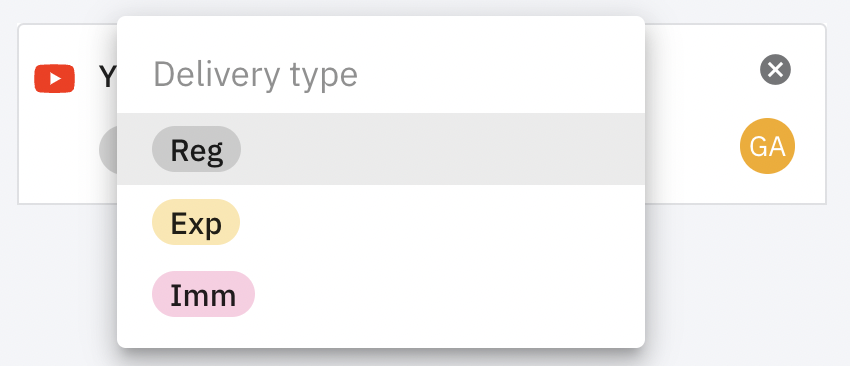The width and height of the screenshot is (850, 366).
Task: Click the YouTube logo on the card
Action: (x=54, y=79)
